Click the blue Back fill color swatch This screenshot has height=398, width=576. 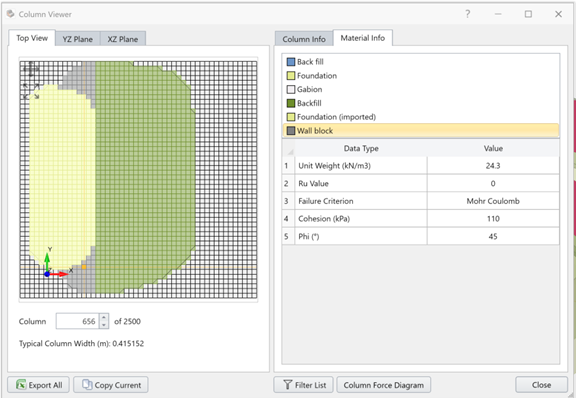(291, 62)
